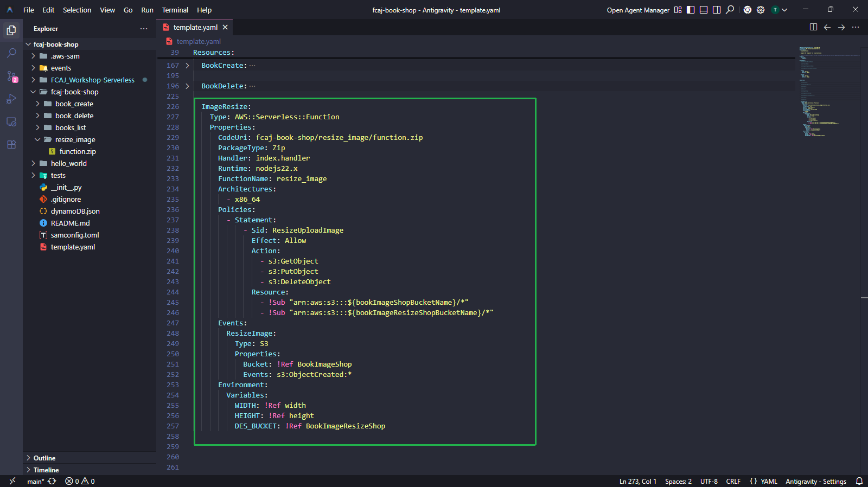Select the template.yaml editor tab

click(195, 27)
